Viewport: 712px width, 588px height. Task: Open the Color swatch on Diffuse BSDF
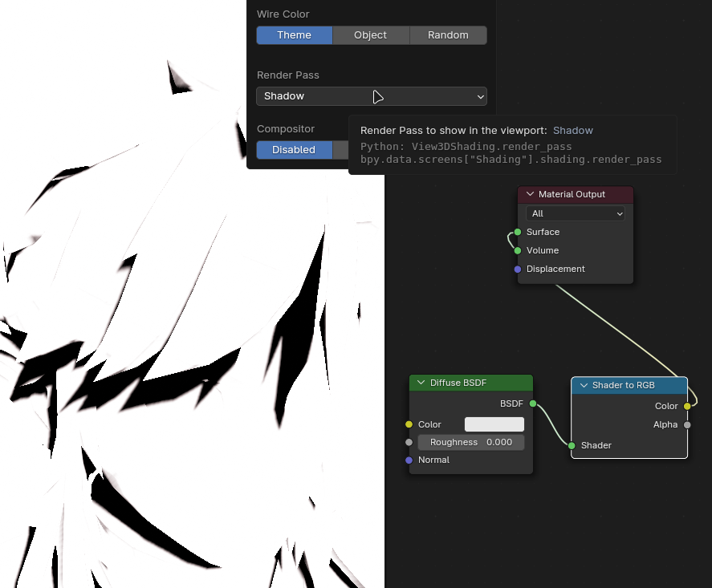click(494, 424)
